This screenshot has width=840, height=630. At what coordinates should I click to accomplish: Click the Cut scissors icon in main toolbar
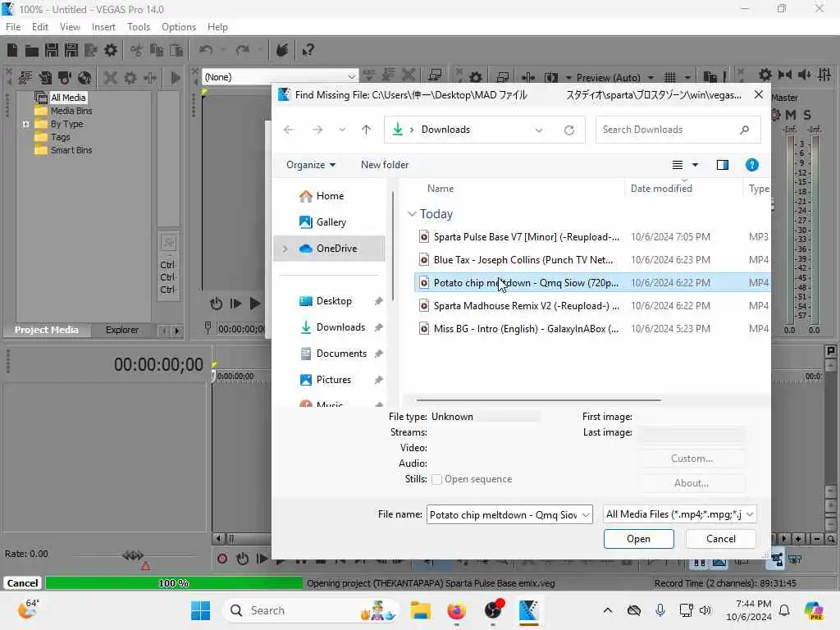click(137, 50)
